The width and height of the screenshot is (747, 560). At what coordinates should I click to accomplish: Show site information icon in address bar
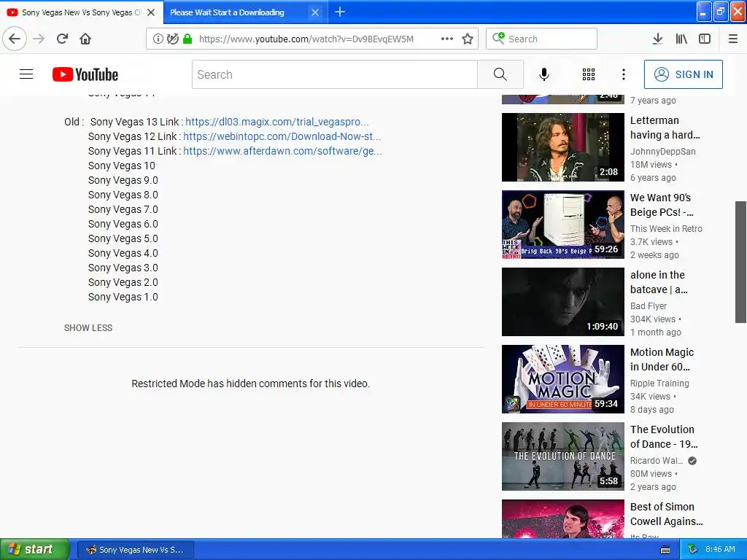(158, 39)
